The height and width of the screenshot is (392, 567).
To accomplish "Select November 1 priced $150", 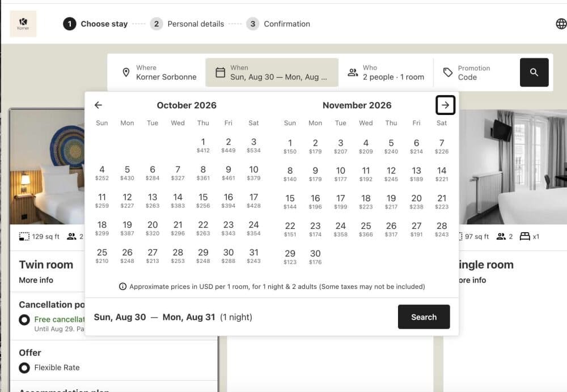I will (x=290, y=146).
